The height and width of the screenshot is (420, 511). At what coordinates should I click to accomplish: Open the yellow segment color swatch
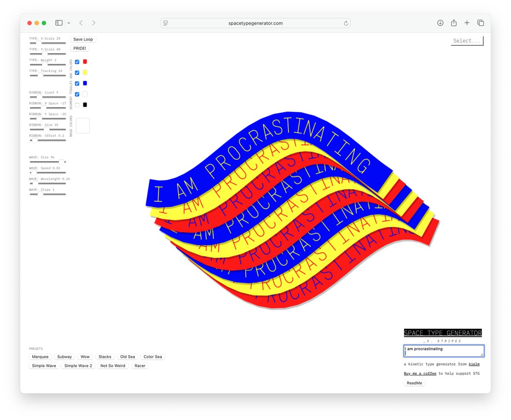(85, 72)
